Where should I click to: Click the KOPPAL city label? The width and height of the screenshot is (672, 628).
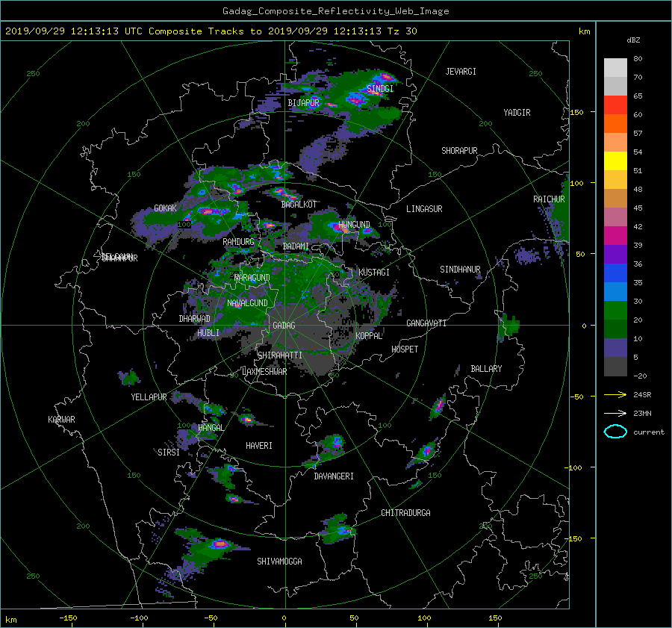point(369,336)
